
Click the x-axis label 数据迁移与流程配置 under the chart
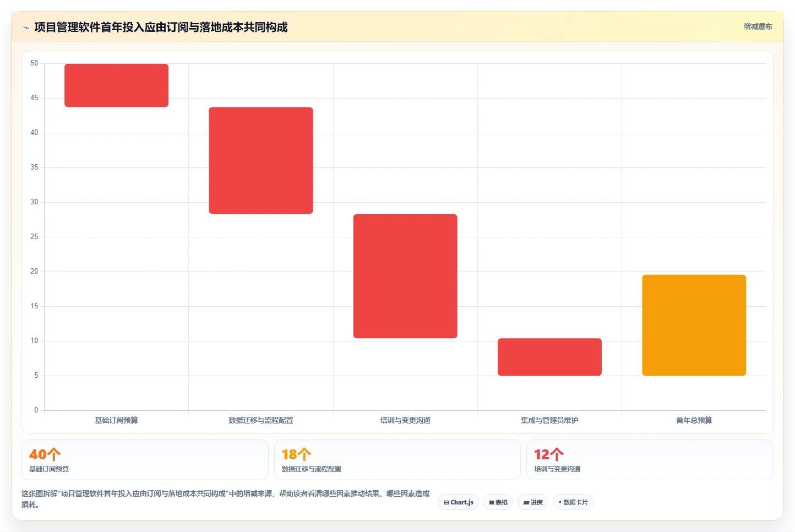tap(261, 420)
